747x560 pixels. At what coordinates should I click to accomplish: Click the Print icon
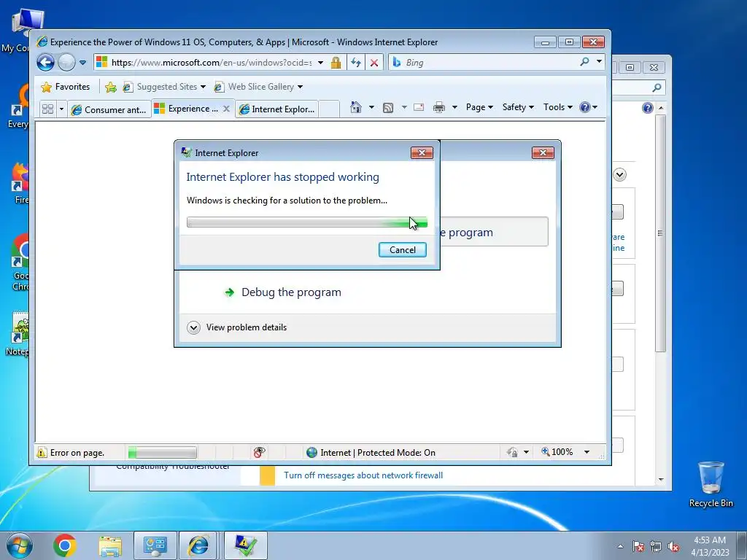tap(438, 107)
